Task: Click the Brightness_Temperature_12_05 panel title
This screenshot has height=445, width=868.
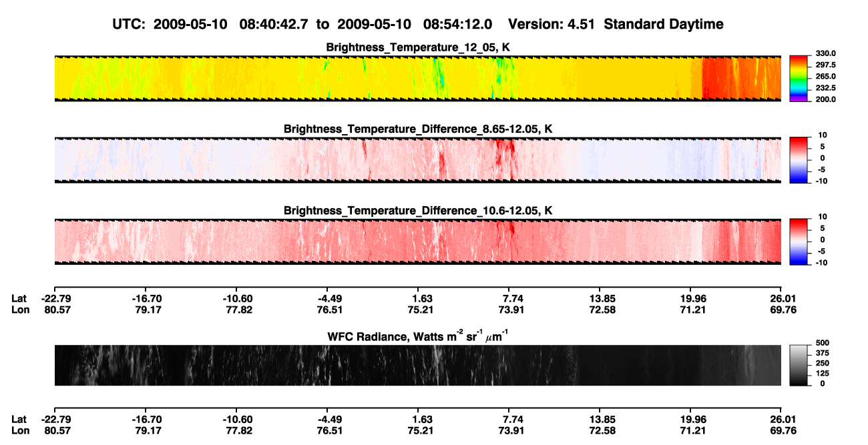Action: tap(418, 47)
